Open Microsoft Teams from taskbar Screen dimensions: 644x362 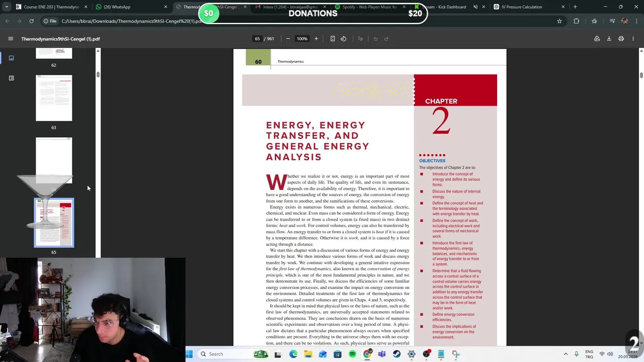pos(382,354)
